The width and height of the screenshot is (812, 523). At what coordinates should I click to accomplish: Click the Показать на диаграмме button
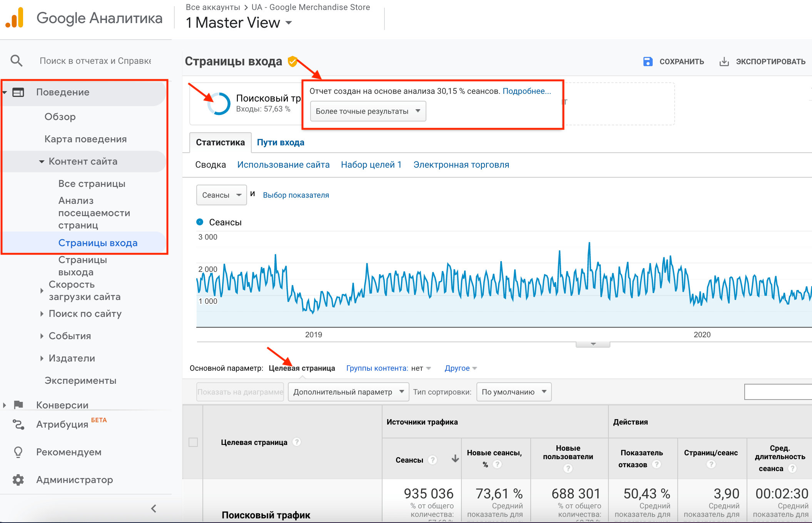coord(240,392)
